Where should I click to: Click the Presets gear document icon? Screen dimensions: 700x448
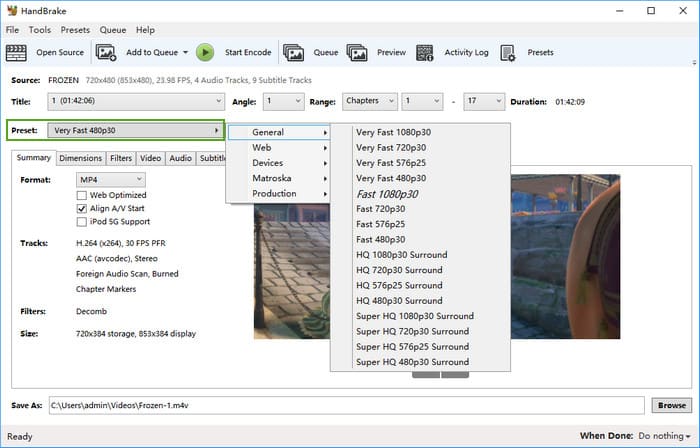(x=508, y=53)
